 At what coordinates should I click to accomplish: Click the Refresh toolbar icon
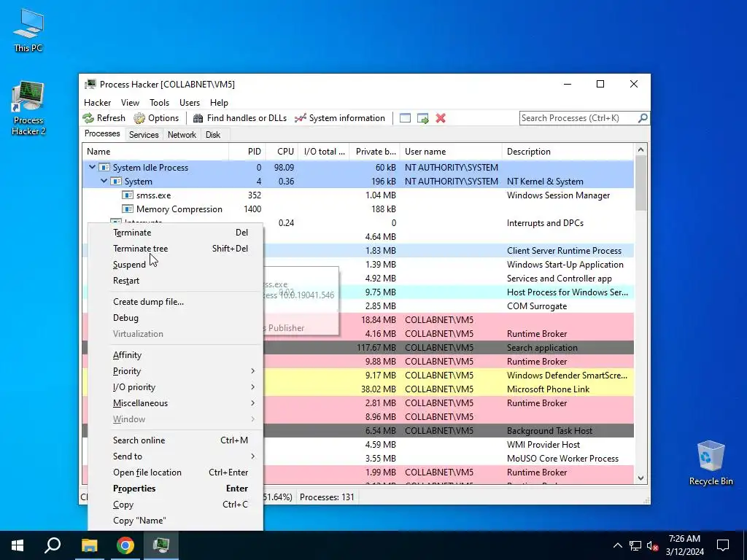88,118
